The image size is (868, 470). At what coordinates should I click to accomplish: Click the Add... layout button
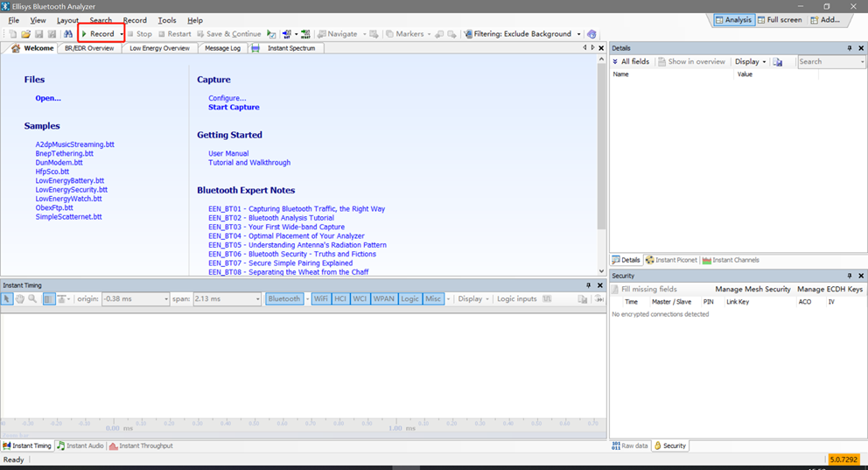pos(825,20)
